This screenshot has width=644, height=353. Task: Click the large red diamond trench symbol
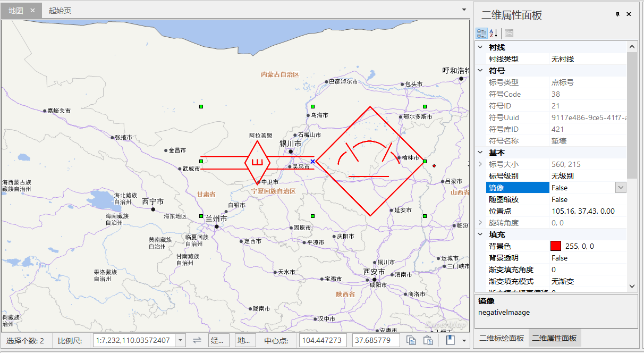[370, 161]
